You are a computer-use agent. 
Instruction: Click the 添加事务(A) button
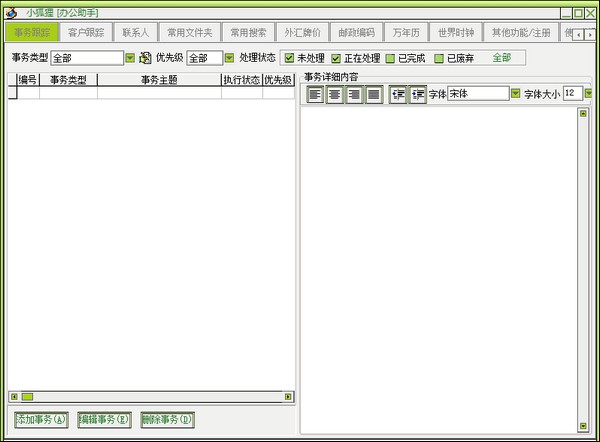coord(41,420)
